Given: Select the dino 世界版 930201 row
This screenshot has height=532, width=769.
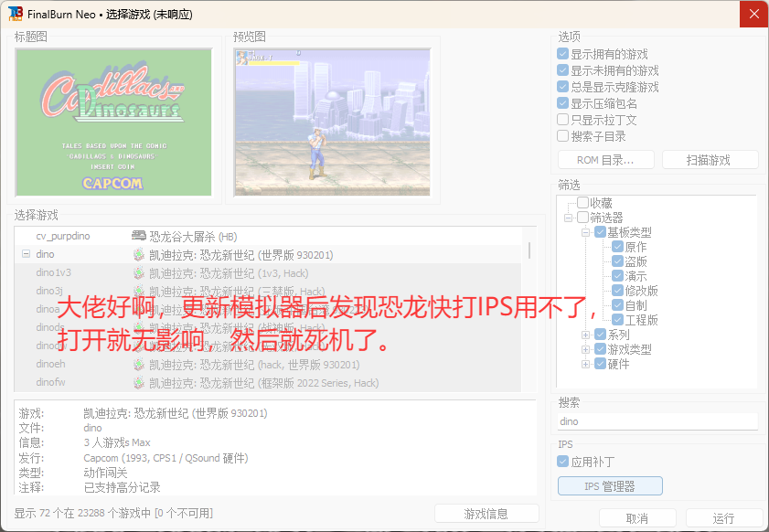Looking at the screenshot, I should click(x=268, y=254).
